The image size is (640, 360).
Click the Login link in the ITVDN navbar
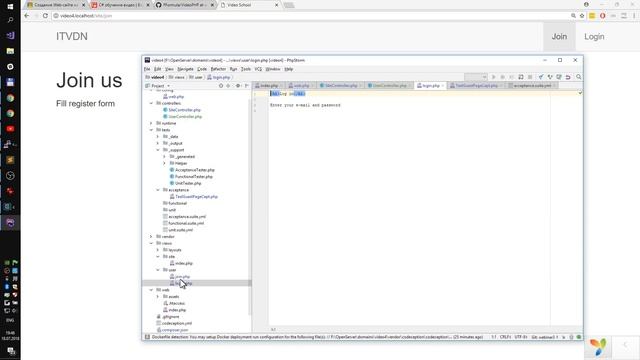tap(594, 36)
